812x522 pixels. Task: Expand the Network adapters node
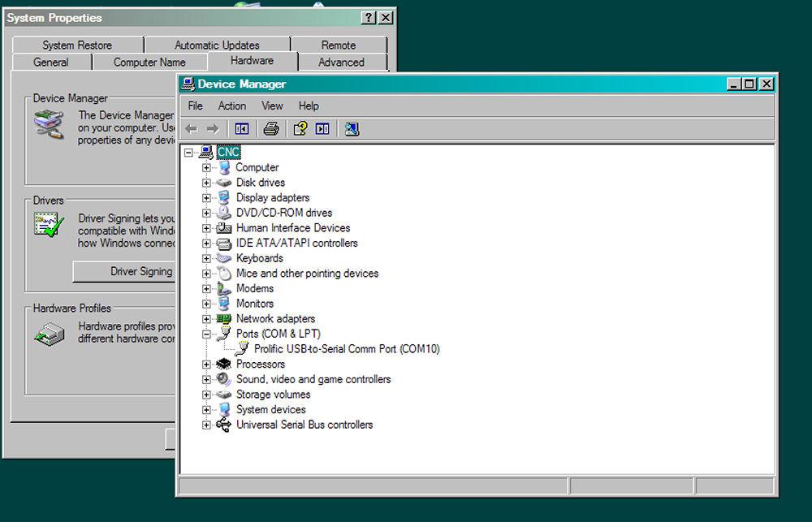point(206,319)
